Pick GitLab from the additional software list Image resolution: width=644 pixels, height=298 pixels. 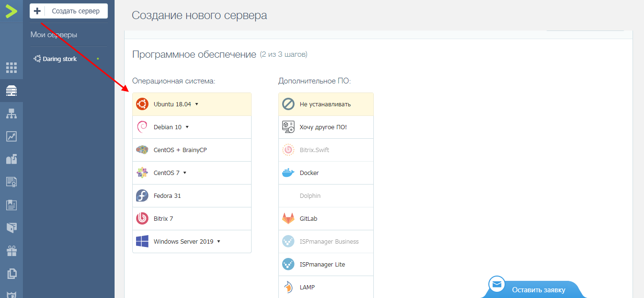coord(308,219)
